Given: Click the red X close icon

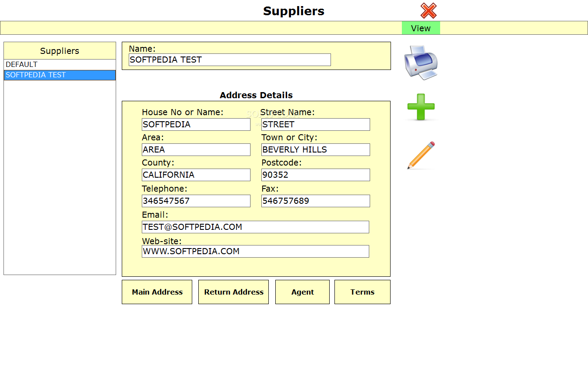Looking at the screenshot, I should (x=428, y=10).
